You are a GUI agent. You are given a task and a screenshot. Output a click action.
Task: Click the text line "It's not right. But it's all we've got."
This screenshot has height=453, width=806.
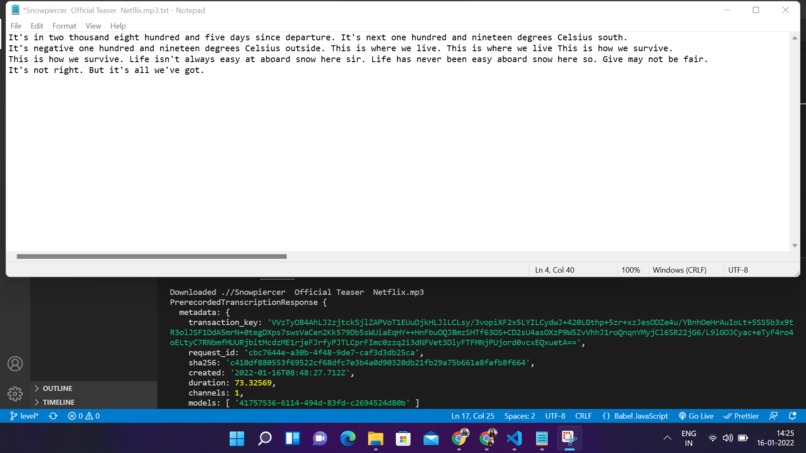click(106, 70)
